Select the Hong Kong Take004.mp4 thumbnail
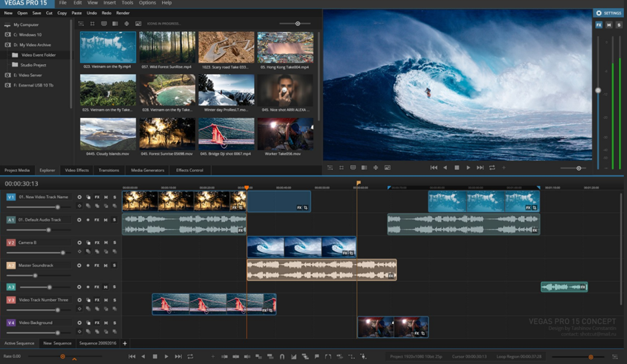This screenshot has height=364, width=627. click(285, 47)
